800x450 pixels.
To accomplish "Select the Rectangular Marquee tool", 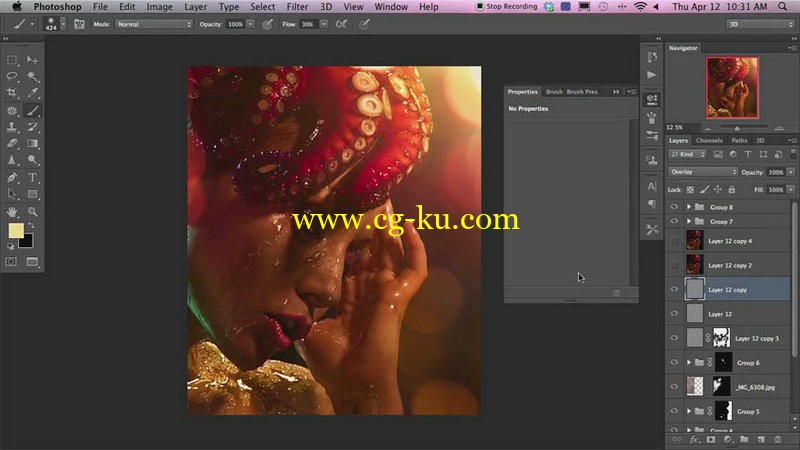I will [x=12, y=60].
